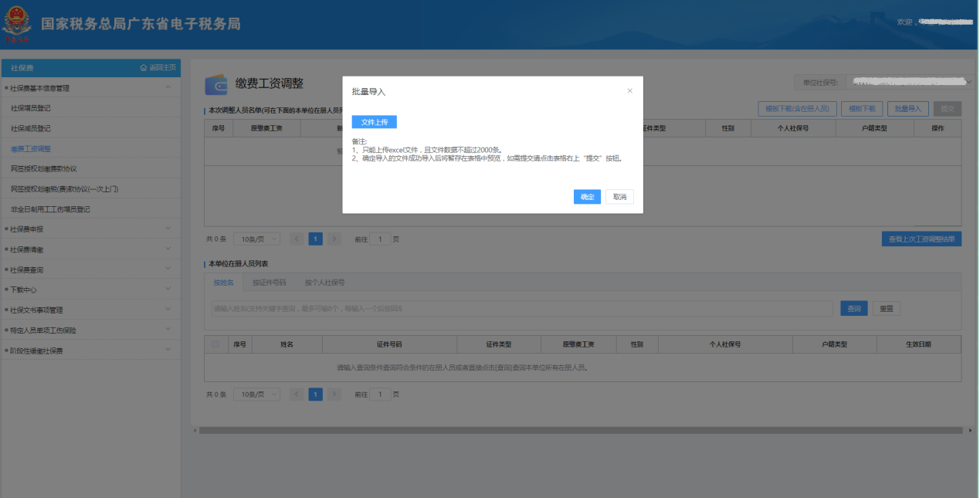Select 社保增员登记 in the sidebar

(31, 108)
